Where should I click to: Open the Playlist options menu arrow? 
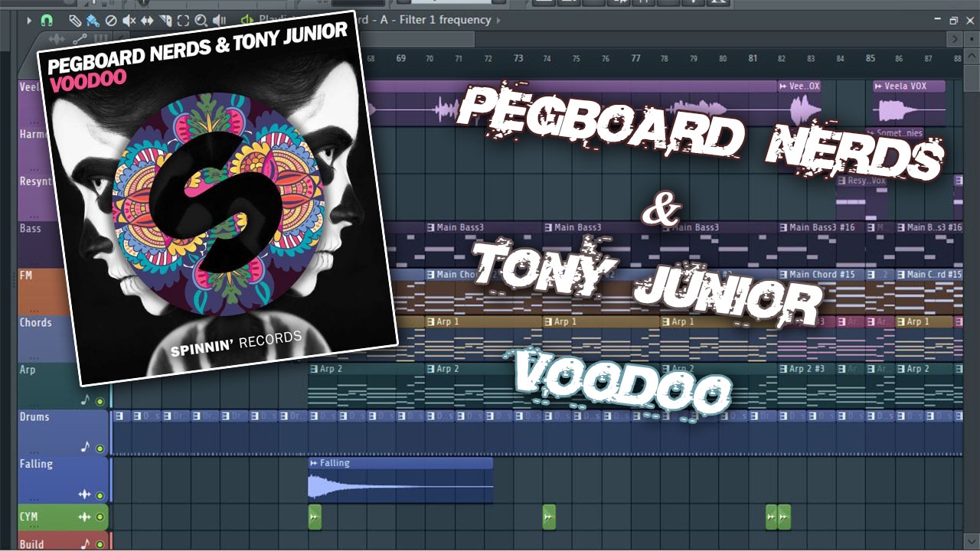pyautogui.click(x=28, y=21)
